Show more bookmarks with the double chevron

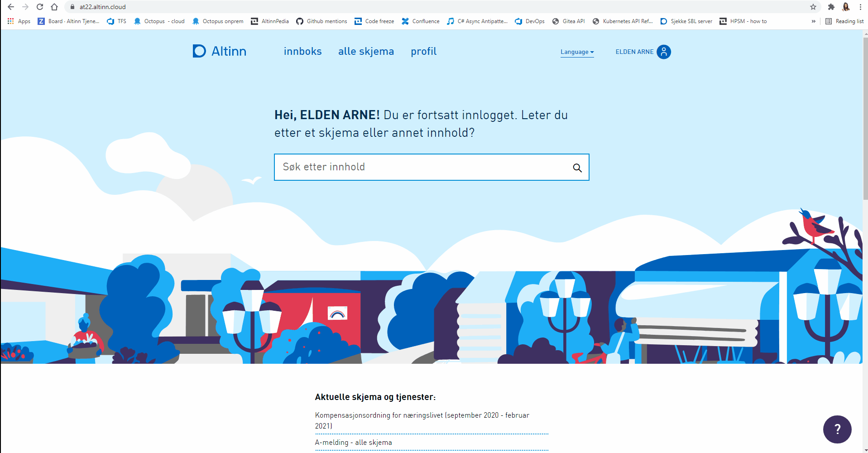coord(813,21)
